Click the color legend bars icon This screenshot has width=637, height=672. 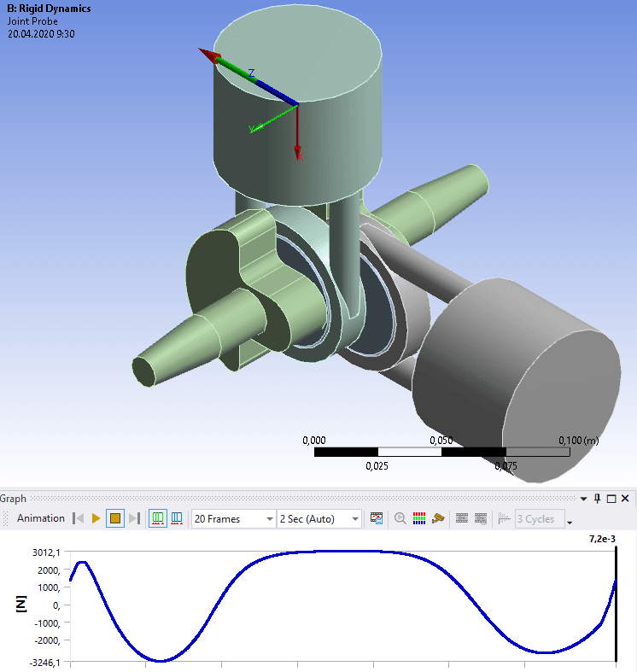tap(419, 518)
